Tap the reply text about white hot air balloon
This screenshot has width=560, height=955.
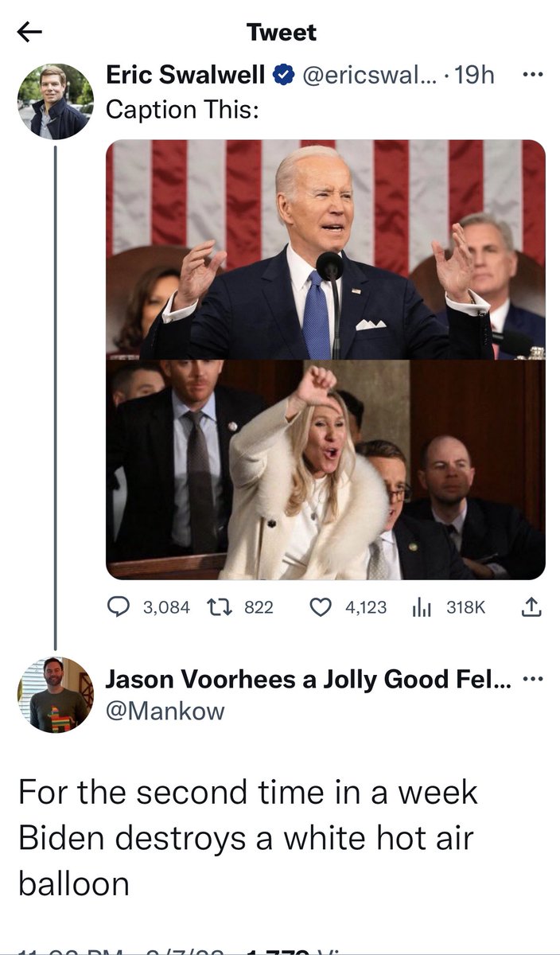248,839
